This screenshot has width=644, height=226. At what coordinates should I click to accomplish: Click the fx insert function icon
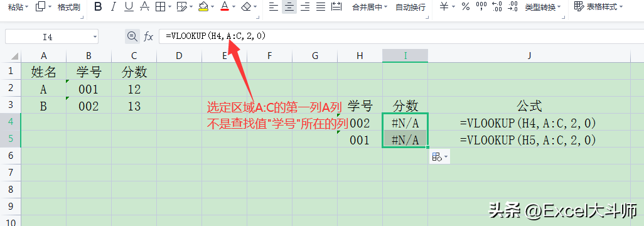coord(148,37)
